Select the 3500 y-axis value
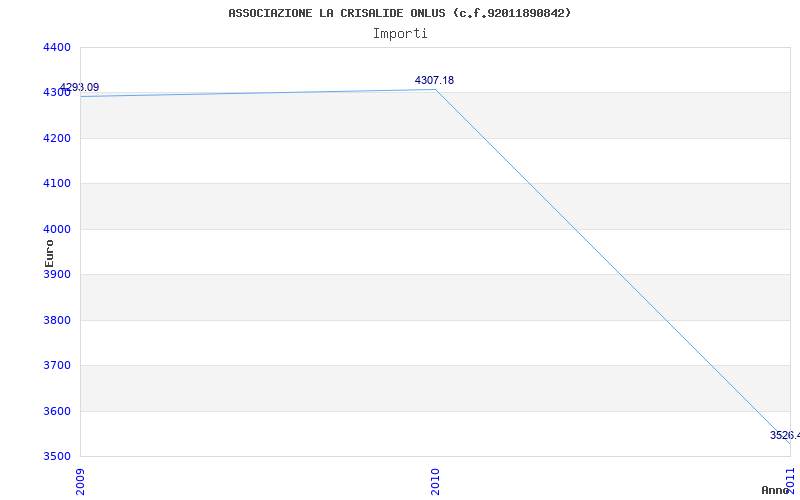Screen dimensions: 800x500 pos(57,456)
